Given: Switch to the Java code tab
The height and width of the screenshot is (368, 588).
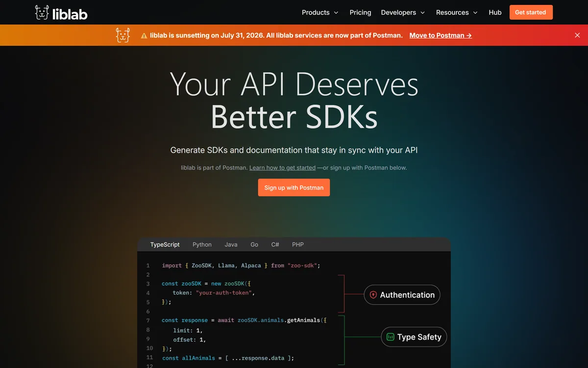Looking at the screenshot, I should tap(231, 244).
